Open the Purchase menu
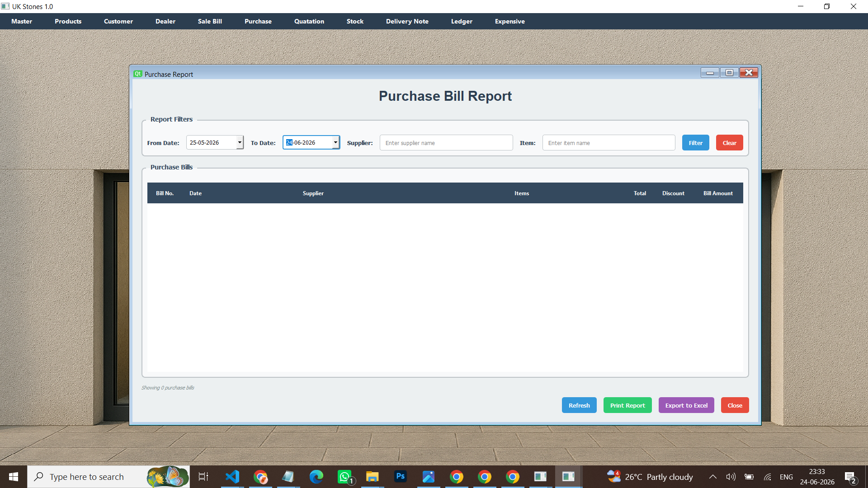This screenshot has height=488, width=868. [258, 21]
